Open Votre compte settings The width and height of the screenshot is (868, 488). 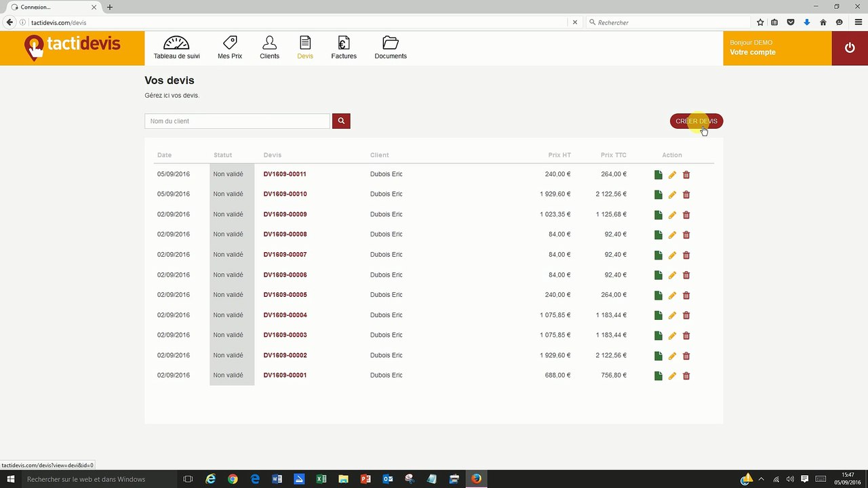753,52
